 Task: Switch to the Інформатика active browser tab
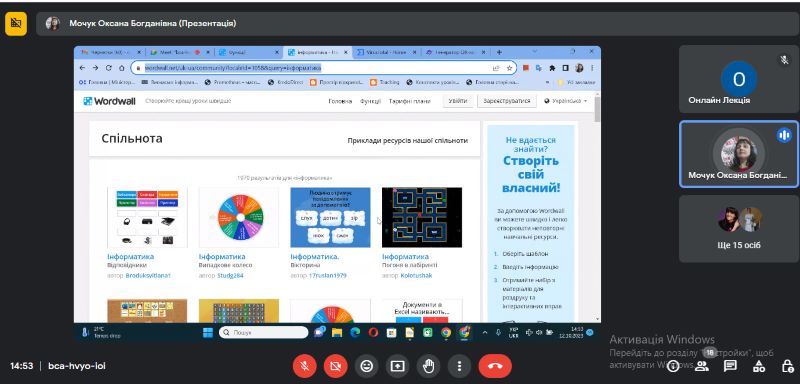318,52
